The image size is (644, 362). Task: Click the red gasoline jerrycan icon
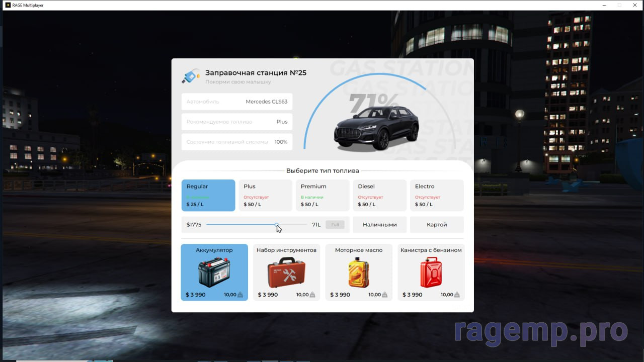point(431,272)
